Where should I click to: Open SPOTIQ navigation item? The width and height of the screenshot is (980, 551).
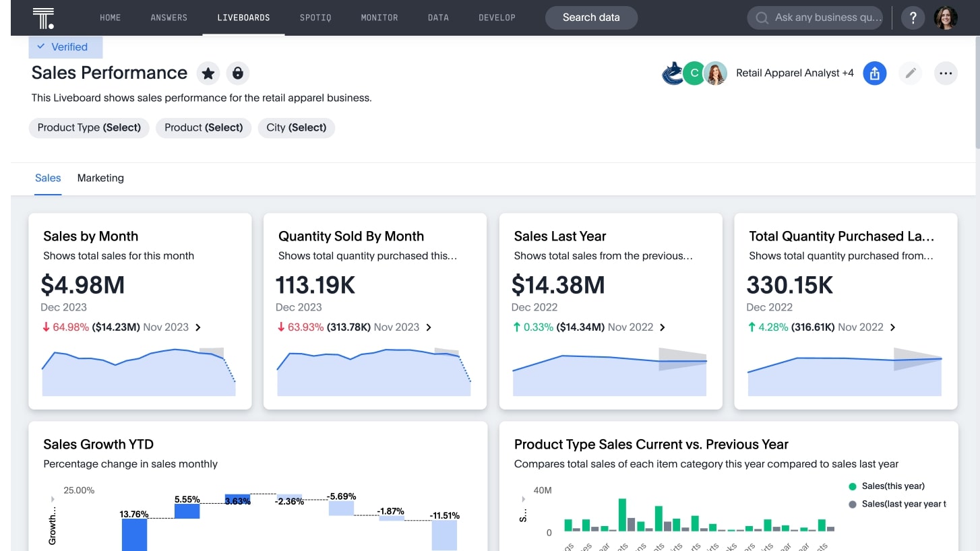(315, 18)
